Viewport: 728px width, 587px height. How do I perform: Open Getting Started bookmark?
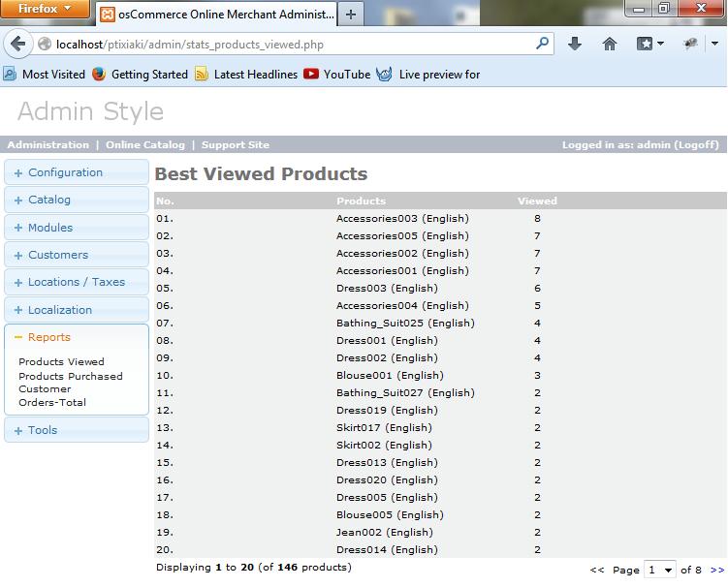click(140, 75)
